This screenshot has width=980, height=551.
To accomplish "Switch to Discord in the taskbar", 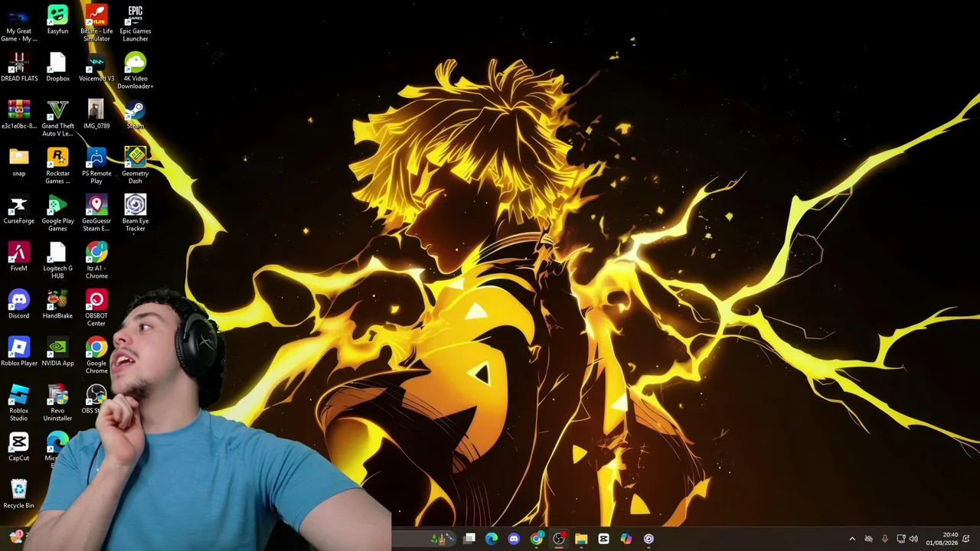I will 514,539.
